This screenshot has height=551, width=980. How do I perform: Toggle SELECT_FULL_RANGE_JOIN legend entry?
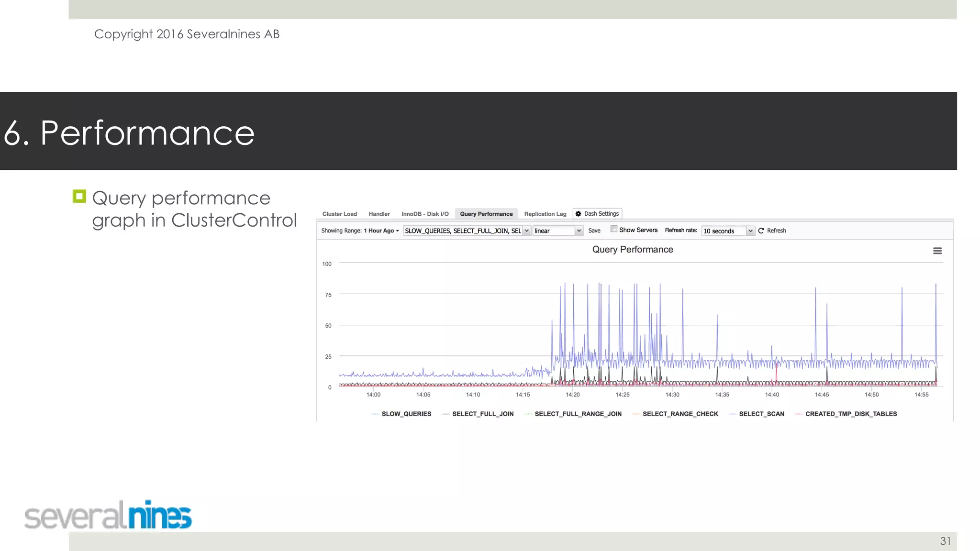click(x=573, y=414)
